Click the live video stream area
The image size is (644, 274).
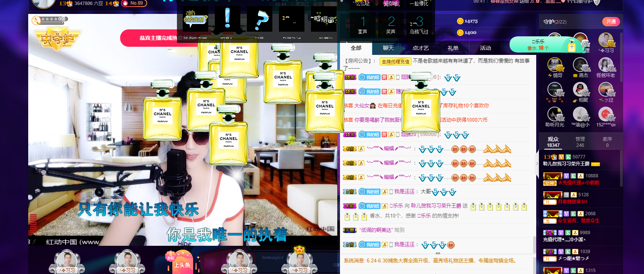point(183,130)
